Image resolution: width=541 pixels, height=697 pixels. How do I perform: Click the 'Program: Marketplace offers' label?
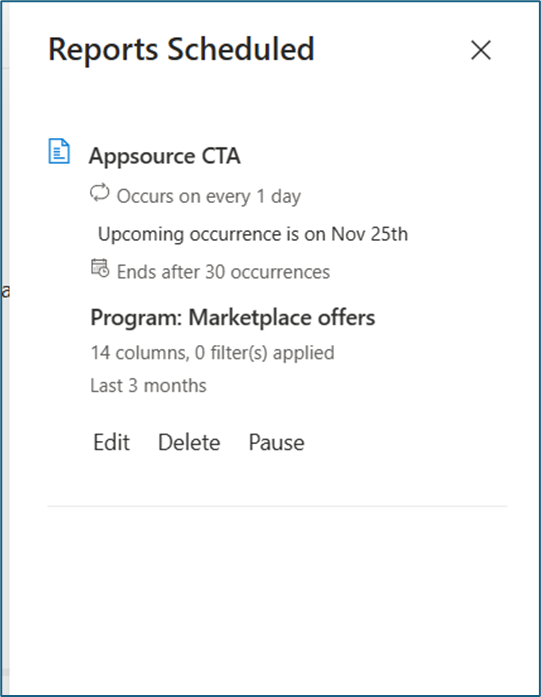point(232,318)
